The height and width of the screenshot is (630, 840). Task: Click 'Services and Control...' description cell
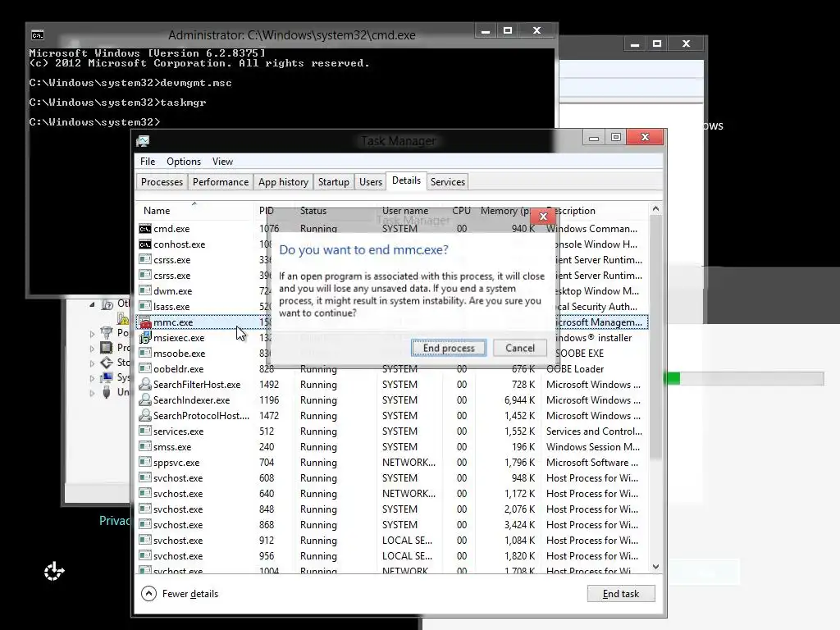[x=594, y=431]
